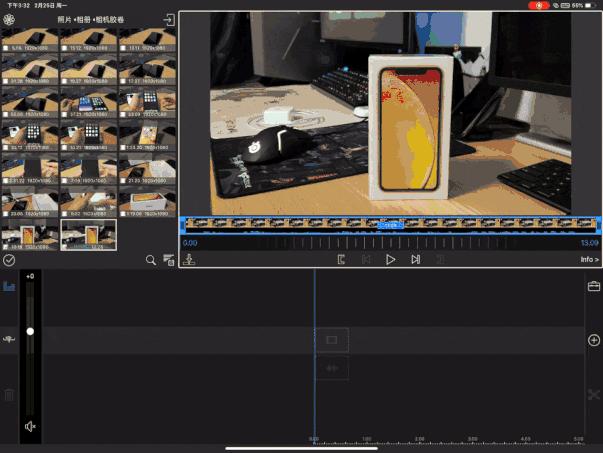Select the first thumbnail in bottom row
This screenshot has width=603, height=453.
tap(30, 235)
